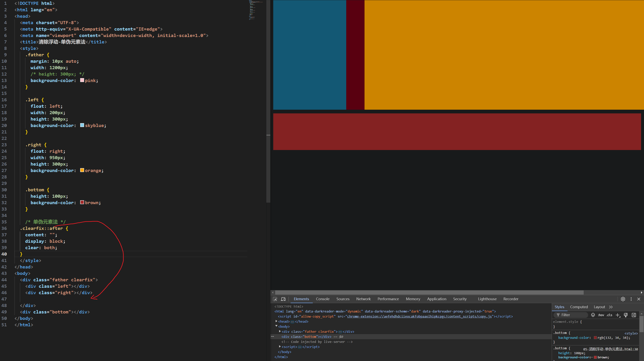The width and height of the screenshot is (644, 361).
Task: Open DevTools three-dot customize menu
Action: tap(631, 299)
